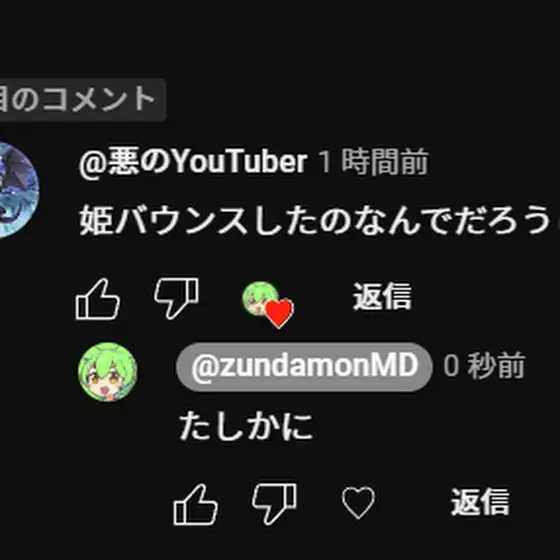Open the 1 時間前 timestamp link

[373, 162]
